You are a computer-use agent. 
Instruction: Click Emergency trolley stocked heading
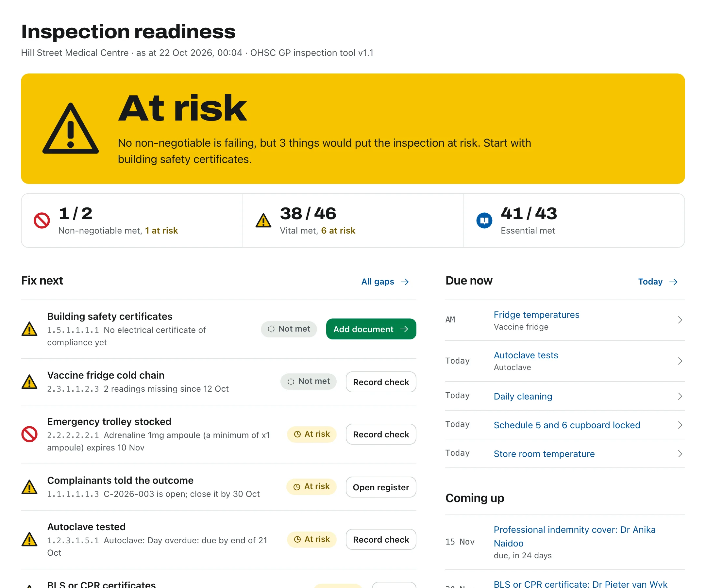click(109, 422)
